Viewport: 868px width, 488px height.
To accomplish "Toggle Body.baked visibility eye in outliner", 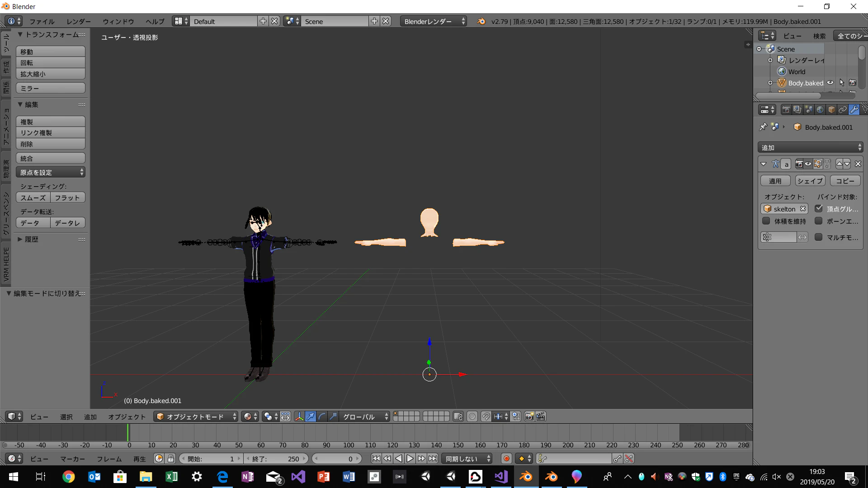I will (830, 83).
